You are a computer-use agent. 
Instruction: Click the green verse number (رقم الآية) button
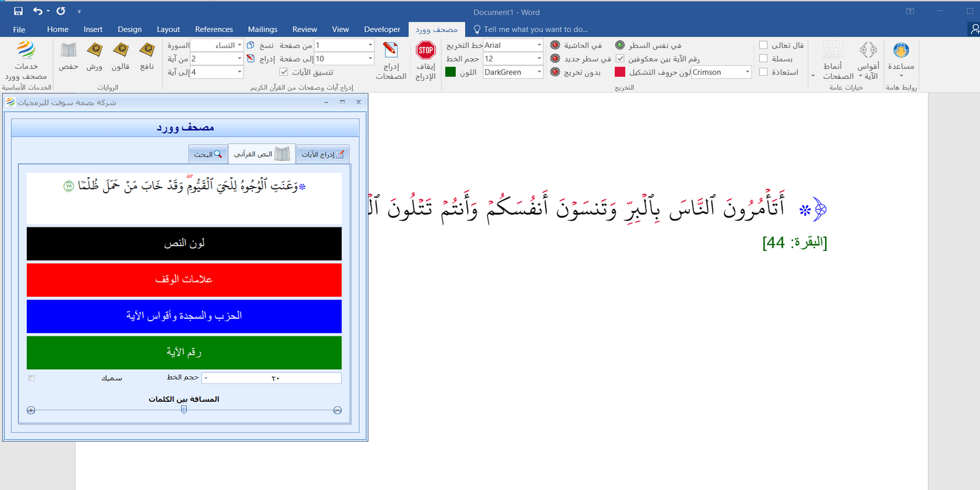pos(184,352)
